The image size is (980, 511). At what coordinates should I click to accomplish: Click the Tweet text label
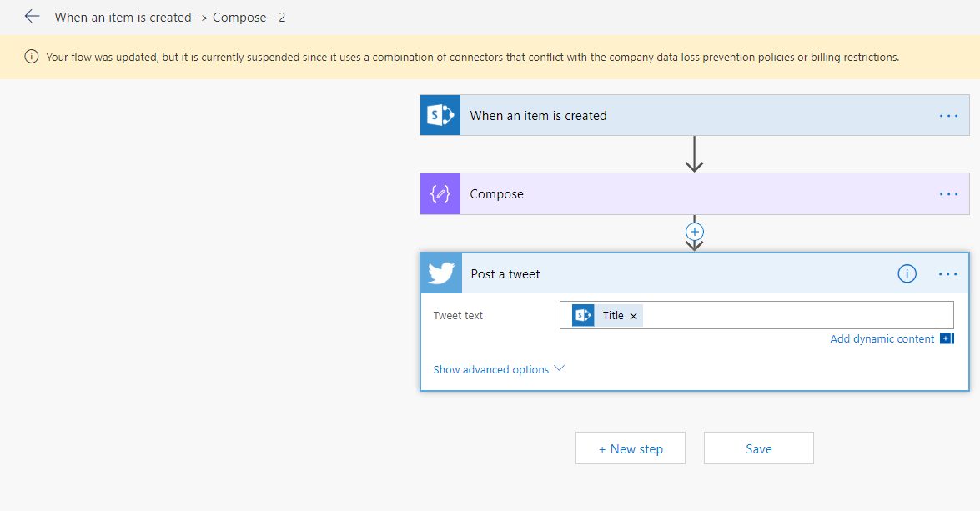point(458,315)
